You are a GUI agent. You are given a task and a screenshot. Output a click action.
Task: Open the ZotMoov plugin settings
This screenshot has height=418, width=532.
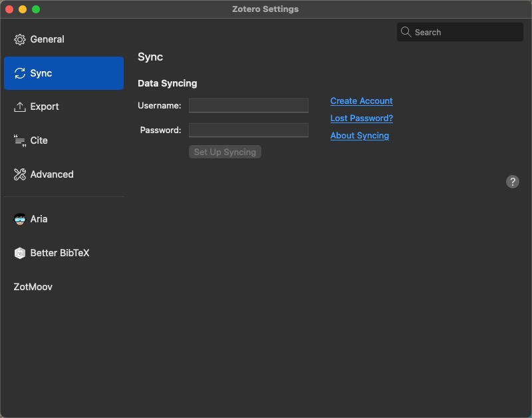(x=64, y=287)
